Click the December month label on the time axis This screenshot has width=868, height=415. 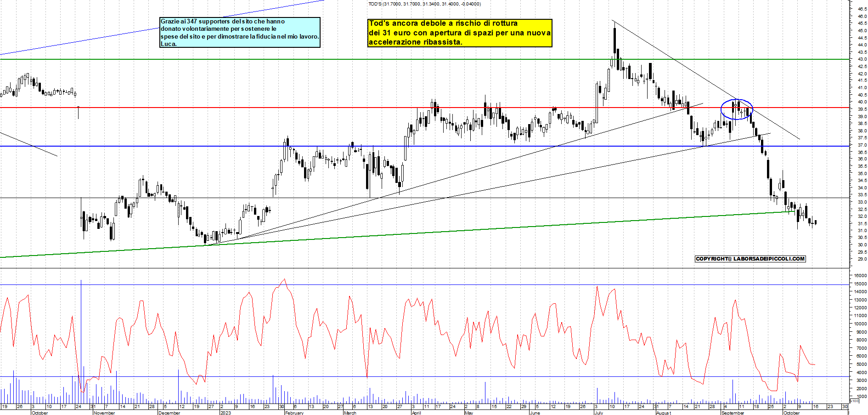pos(169,413)
